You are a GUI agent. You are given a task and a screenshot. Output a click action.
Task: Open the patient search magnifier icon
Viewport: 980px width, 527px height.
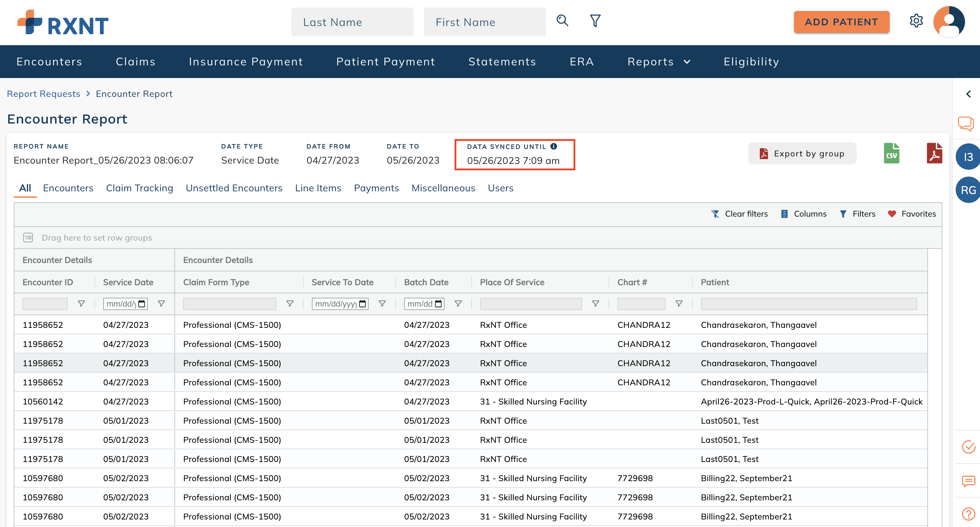tap(562, 21)
